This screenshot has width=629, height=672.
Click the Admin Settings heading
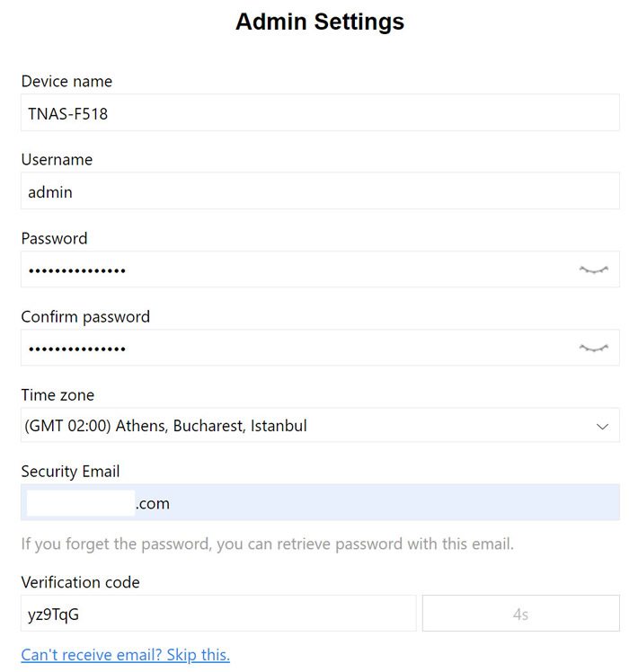tap(320, 22)
